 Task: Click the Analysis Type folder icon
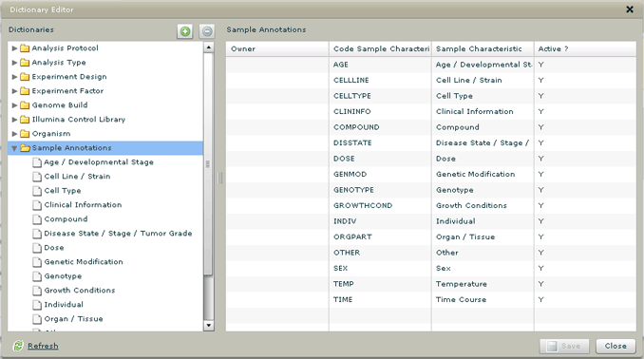point(25,63)
